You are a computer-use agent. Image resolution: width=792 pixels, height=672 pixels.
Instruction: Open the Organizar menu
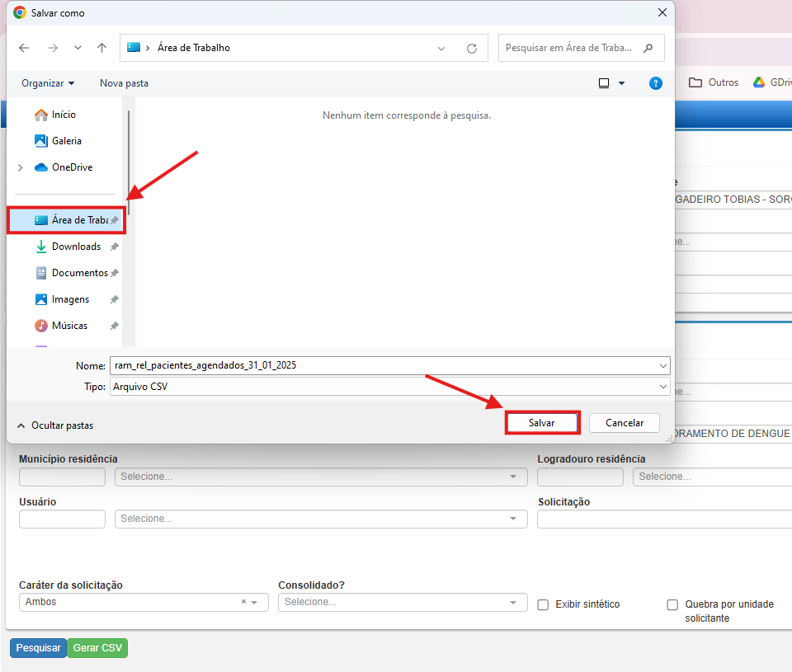coord(48,83)
